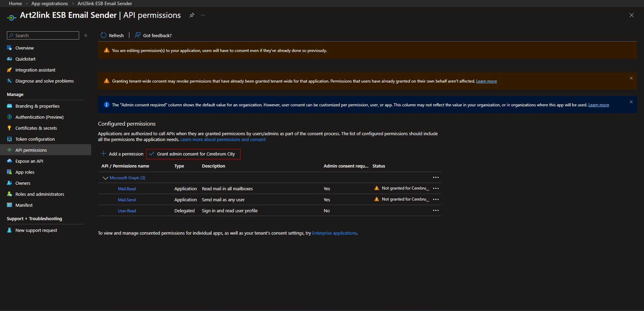
Task: Open the more options menu for User.Read
Action: point(436,211)
